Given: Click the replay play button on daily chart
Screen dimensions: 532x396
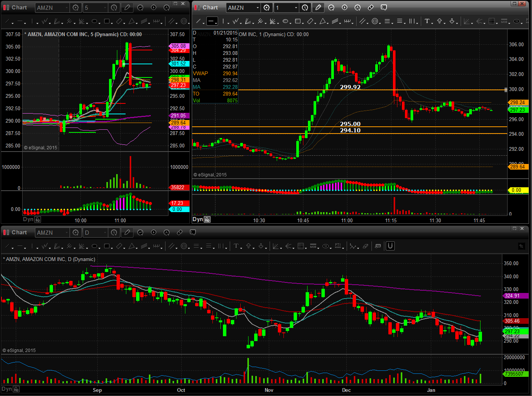Looking at the screenshot, I should point(153,232).
